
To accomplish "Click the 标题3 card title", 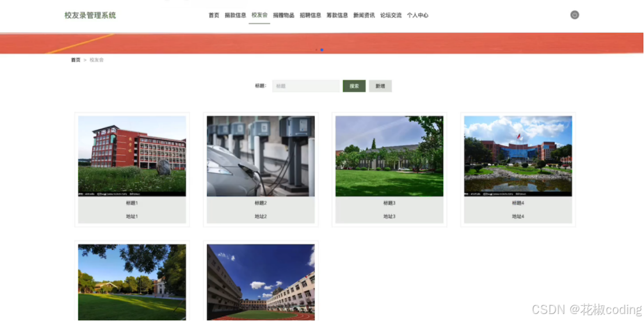I will click(389, 203).
